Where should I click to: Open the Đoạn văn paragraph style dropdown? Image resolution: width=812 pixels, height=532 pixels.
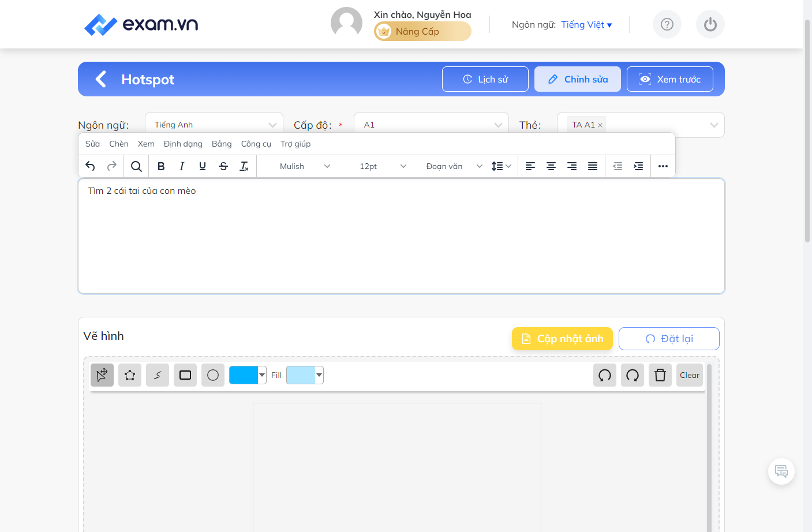click(454, 166)
